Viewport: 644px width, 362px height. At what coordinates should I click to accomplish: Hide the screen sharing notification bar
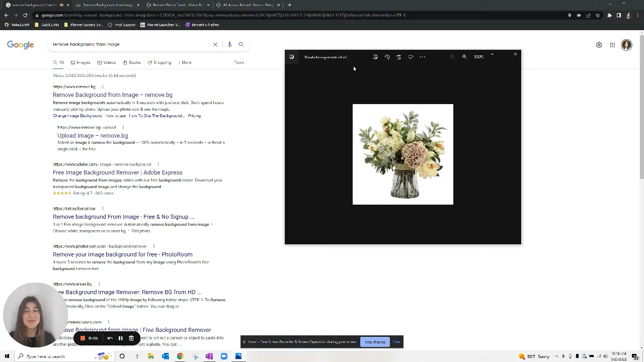pos(396,342)
